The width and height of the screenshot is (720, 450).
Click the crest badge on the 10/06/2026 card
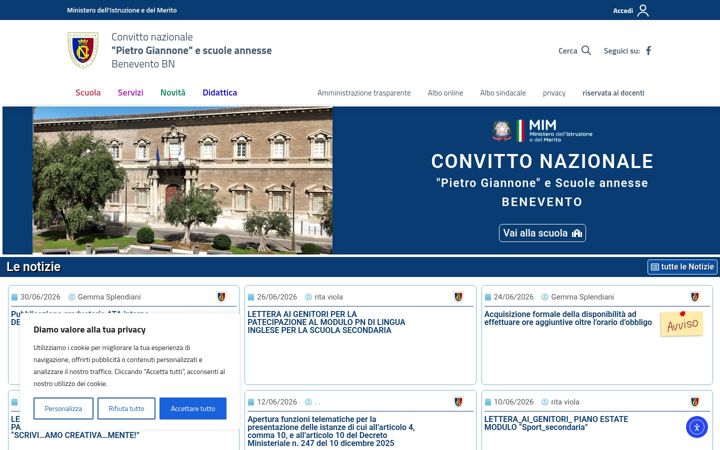(x=695, y=402)
